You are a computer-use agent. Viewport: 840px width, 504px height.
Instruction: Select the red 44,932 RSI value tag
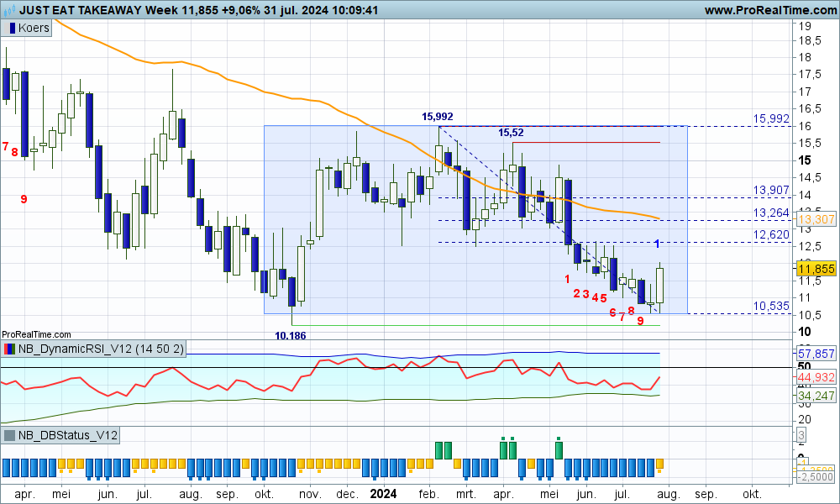[x=815, y=377]
